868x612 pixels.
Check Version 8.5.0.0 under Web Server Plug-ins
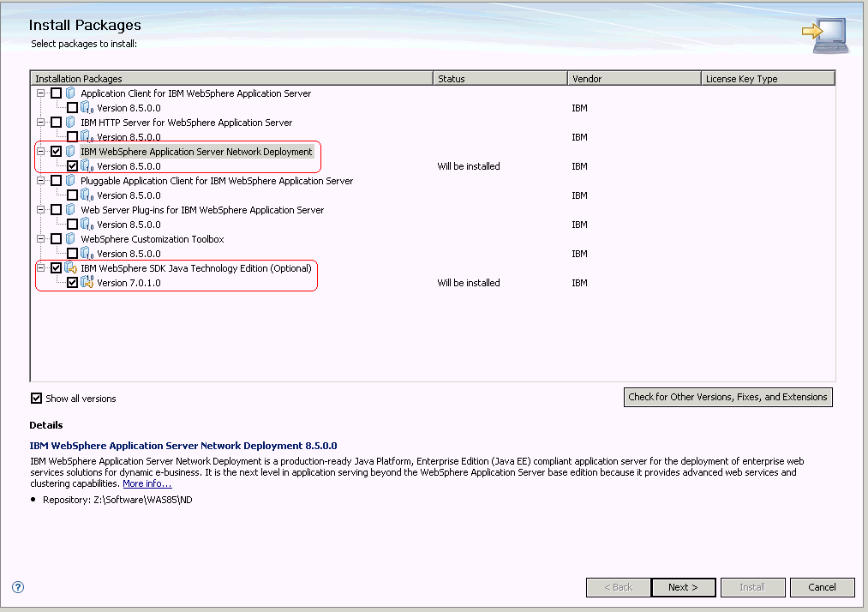(x=72, y=224)
